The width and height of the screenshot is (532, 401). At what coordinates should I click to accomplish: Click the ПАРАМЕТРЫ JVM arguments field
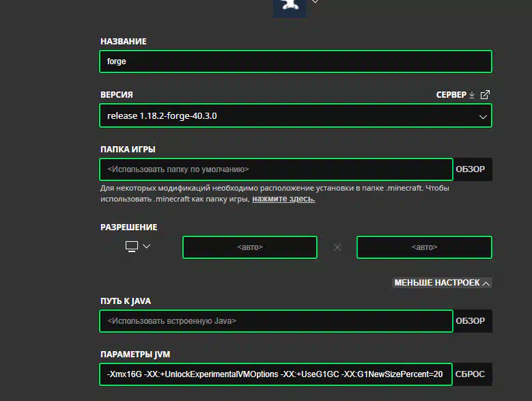click(x=276, y=374)
